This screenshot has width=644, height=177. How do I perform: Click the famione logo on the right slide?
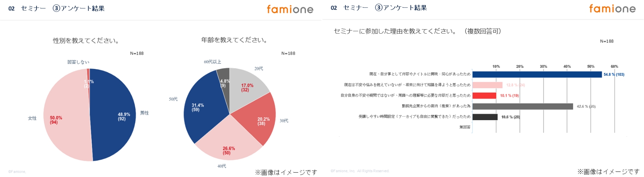612,8
